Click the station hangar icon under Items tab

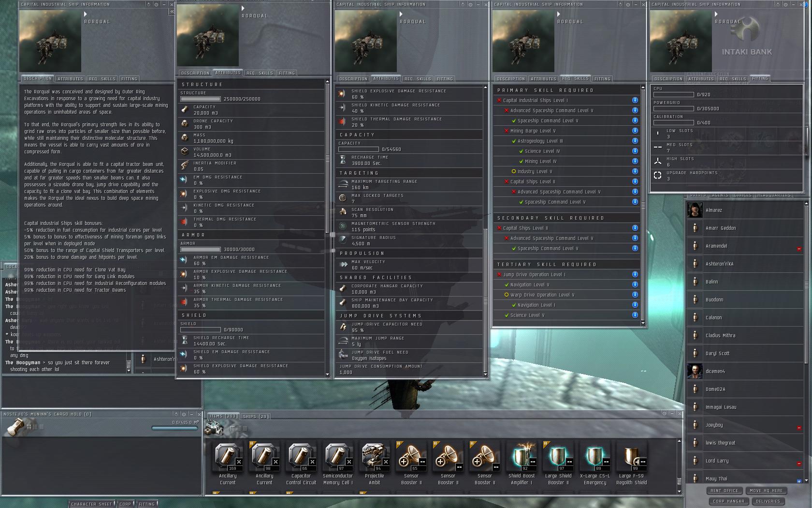pyautogui.click(x=213, y=428)
